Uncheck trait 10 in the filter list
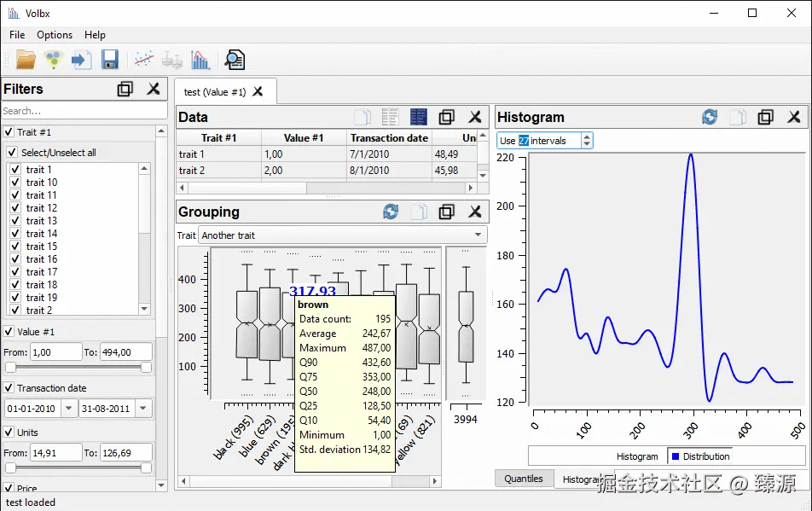The image size is (812, 511). pyautogui.click(x=15, y=183)
